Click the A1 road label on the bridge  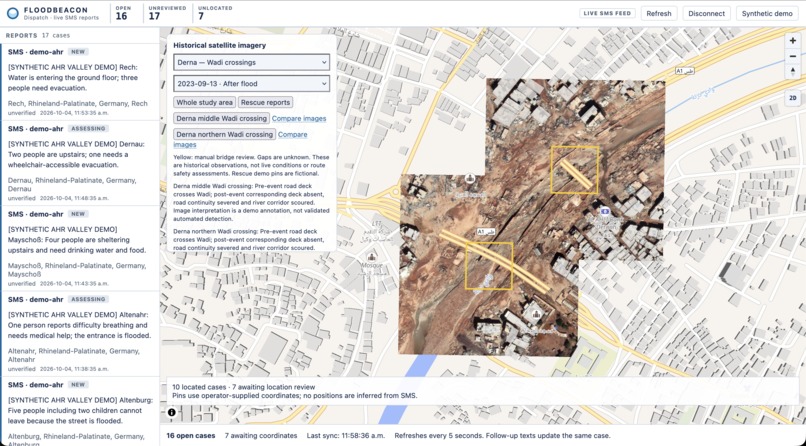pyautogui.click(x=486, y=232)
